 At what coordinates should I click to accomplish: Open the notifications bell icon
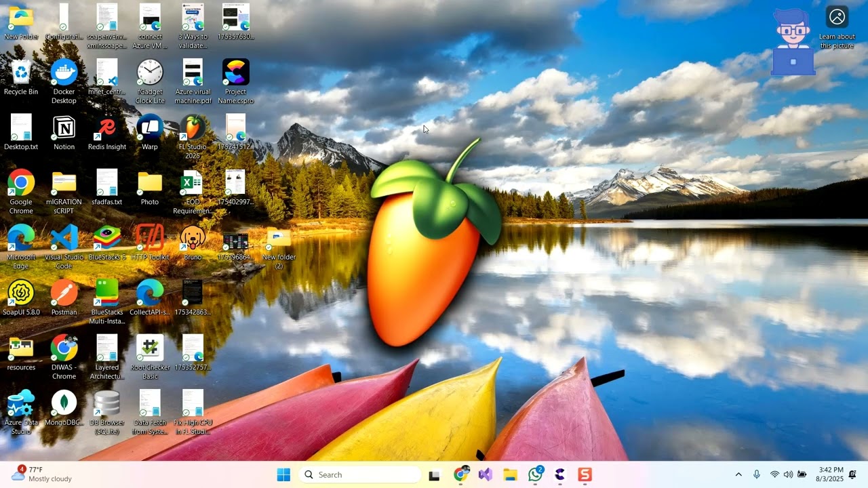click(852, 474)
